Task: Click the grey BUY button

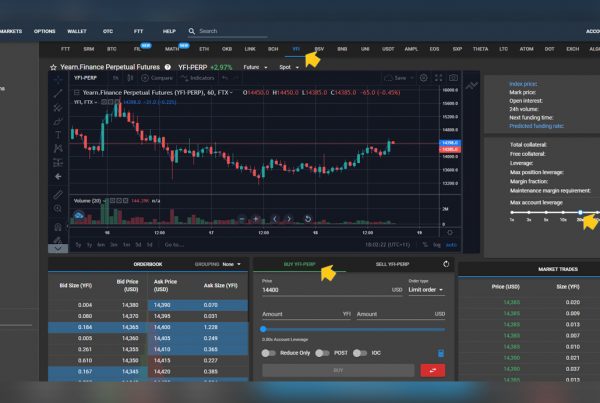Action: tap(338, 370)
